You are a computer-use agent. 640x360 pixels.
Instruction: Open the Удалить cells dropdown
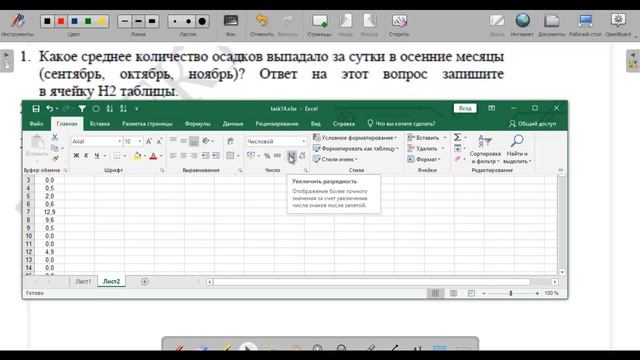coord(426,149)
